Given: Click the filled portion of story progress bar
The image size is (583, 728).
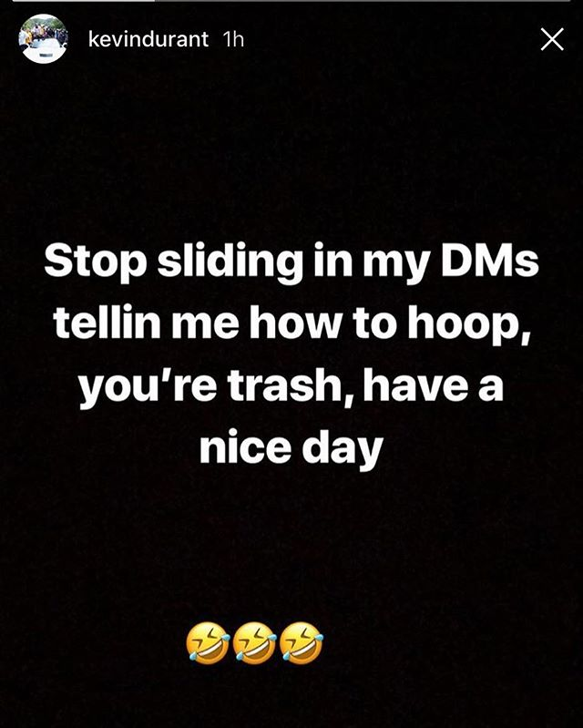Looking at the screenshot, I should (x=84, y=1).
